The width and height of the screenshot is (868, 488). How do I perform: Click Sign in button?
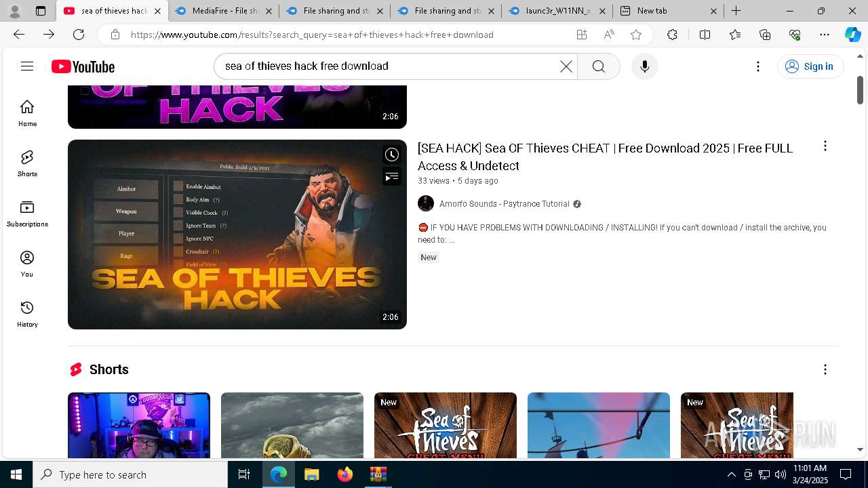point(810,66)
